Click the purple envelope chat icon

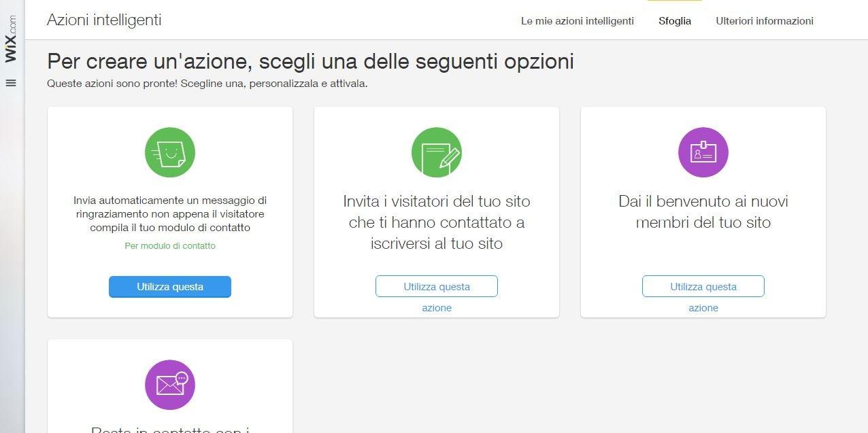pos(170,385)
